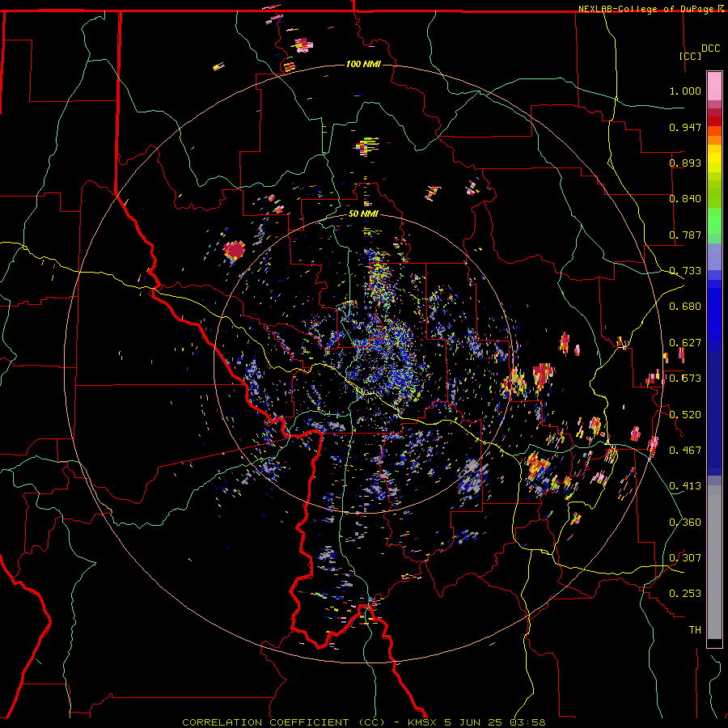Click the 0.840 legend value
This screenshot has height=728, width=728.
point(685,199)
